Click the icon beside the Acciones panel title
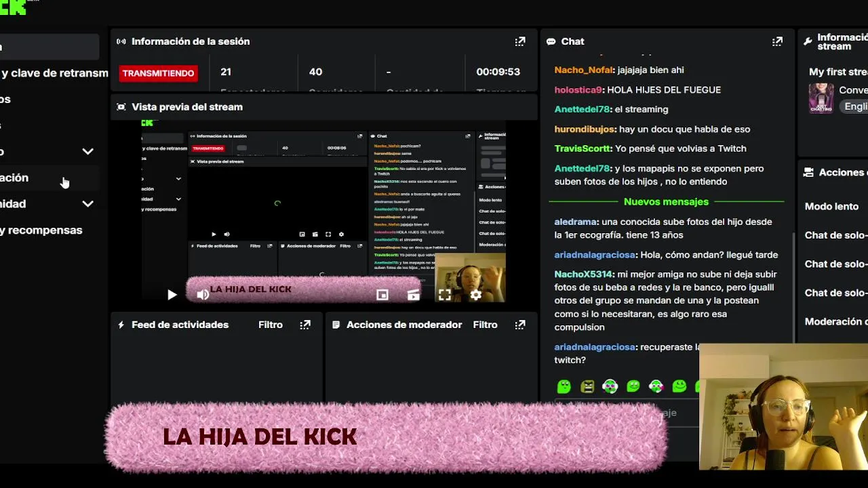Viewport: 868px width, 488px height. point(808,172)
